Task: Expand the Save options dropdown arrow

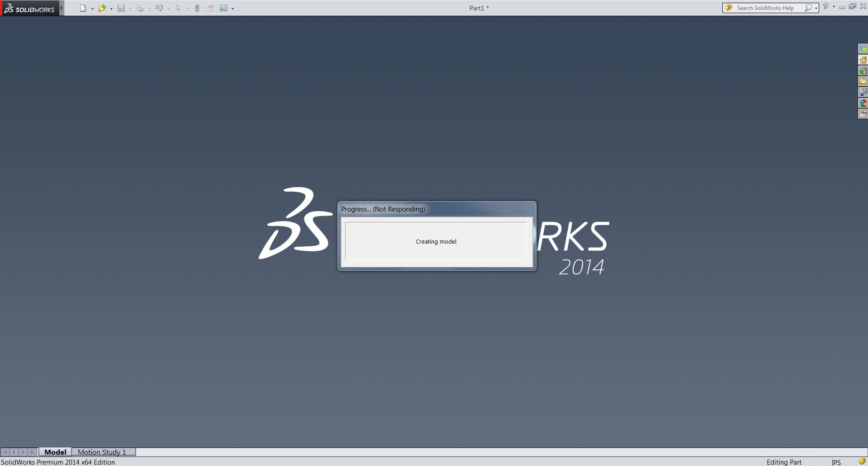Action: click(130, 8)
